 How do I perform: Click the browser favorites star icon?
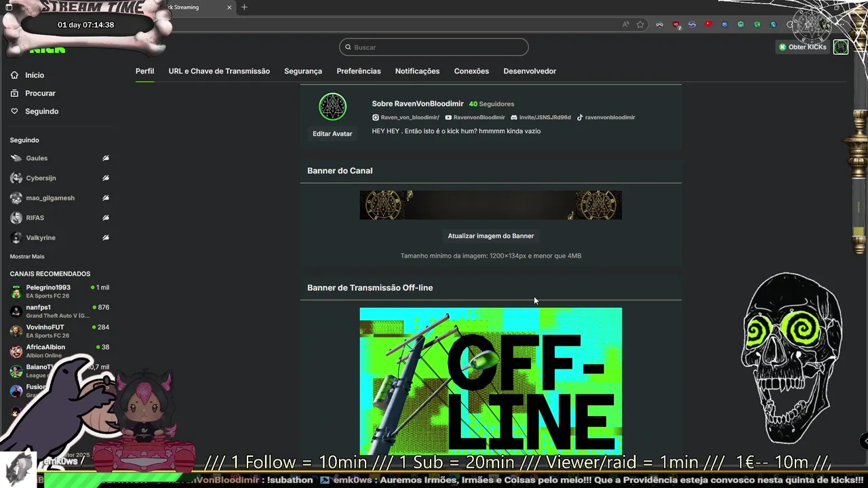[x=640, y=24]
